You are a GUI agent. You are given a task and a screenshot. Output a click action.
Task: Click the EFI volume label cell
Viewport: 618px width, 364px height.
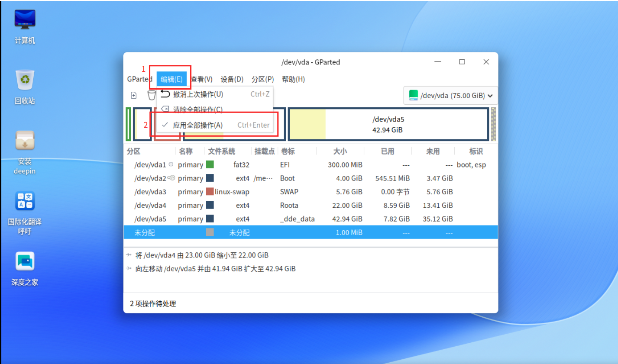coord(285,164)
